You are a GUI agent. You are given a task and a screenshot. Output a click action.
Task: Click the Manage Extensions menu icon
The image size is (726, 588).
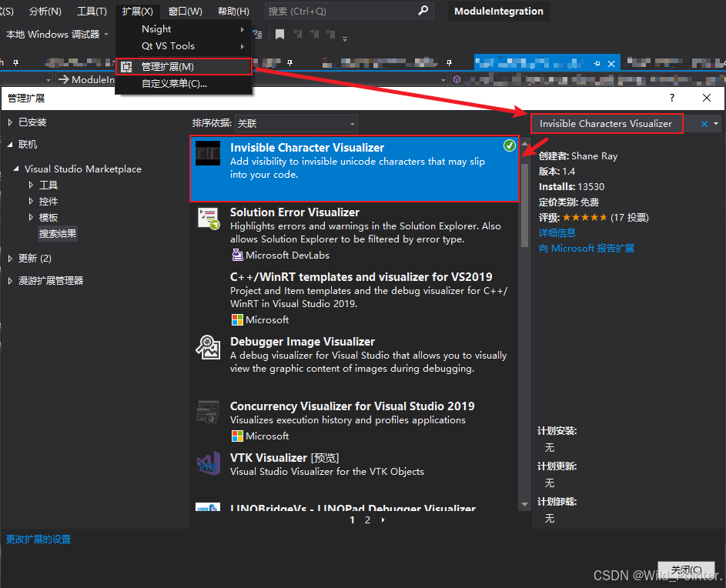(126, 67)
